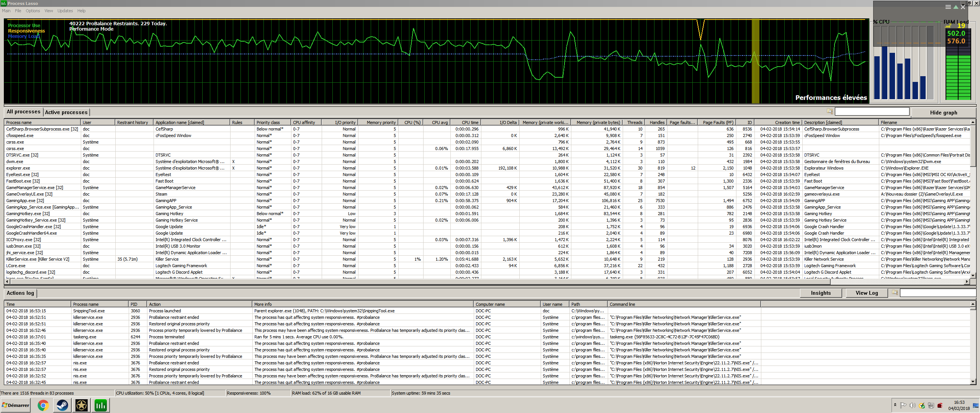980x413 pixels.
Task: Click the actions log search icon
Action: pos(895,293)
